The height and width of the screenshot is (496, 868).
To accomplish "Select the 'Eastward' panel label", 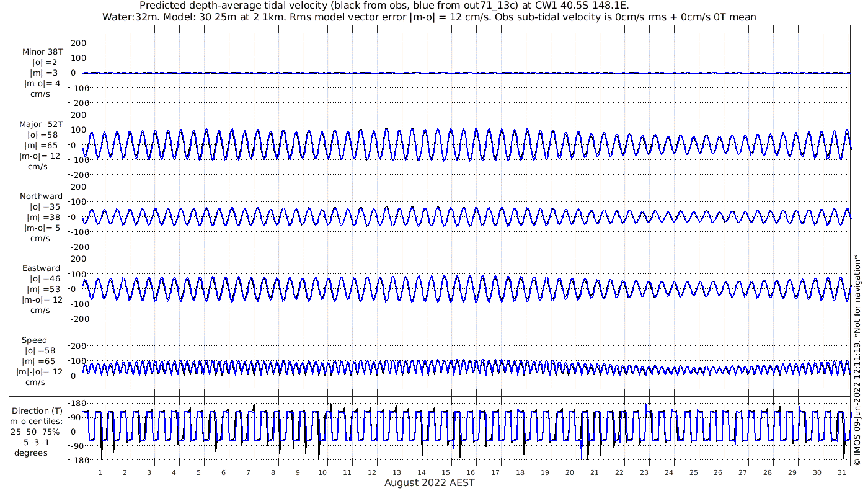I will 42,268.
